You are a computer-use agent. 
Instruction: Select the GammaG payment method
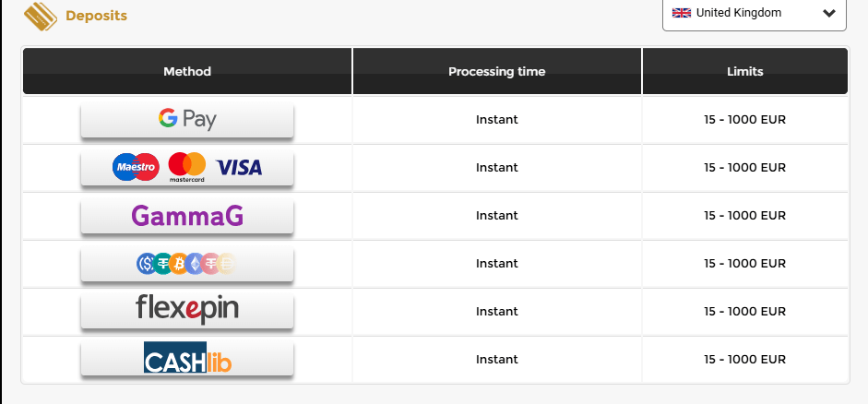pyautogui.click(x=187, y=215)
